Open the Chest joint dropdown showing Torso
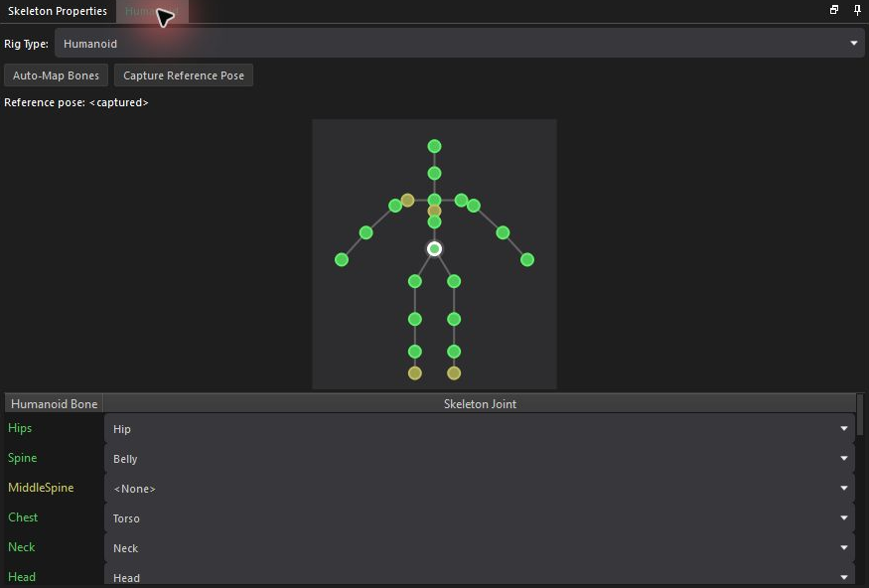 pyautogui.click(x=480, y=518)
